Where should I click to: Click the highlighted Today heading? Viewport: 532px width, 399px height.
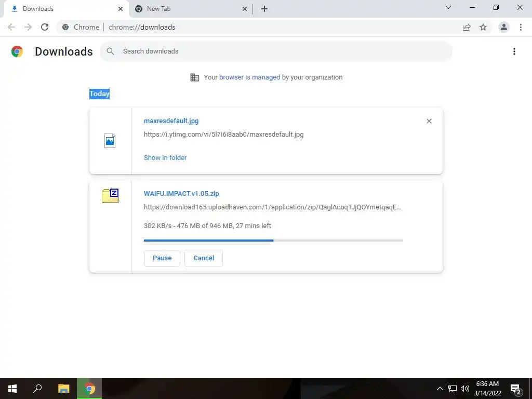99,94
